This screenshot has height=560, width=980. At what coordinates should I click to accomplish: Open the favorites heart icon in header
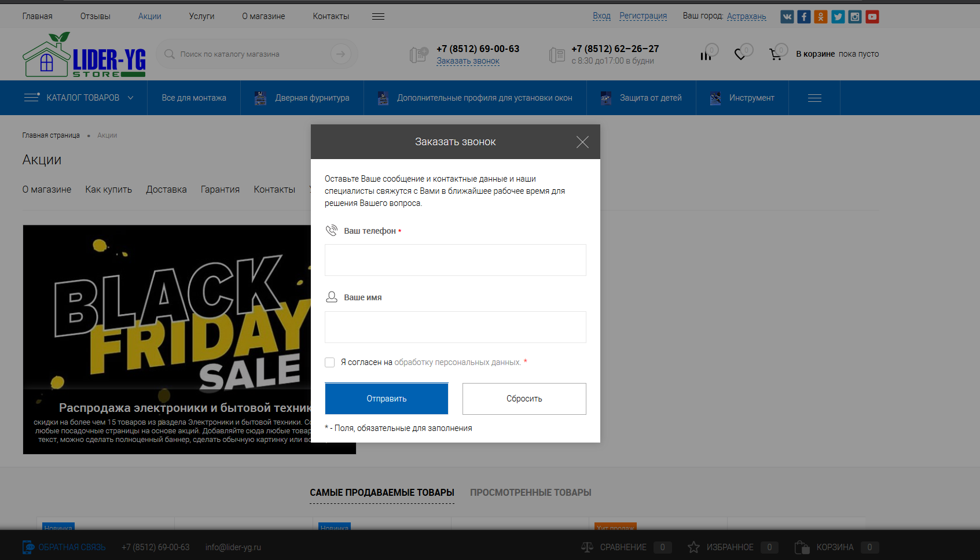[x=740, y=54]
